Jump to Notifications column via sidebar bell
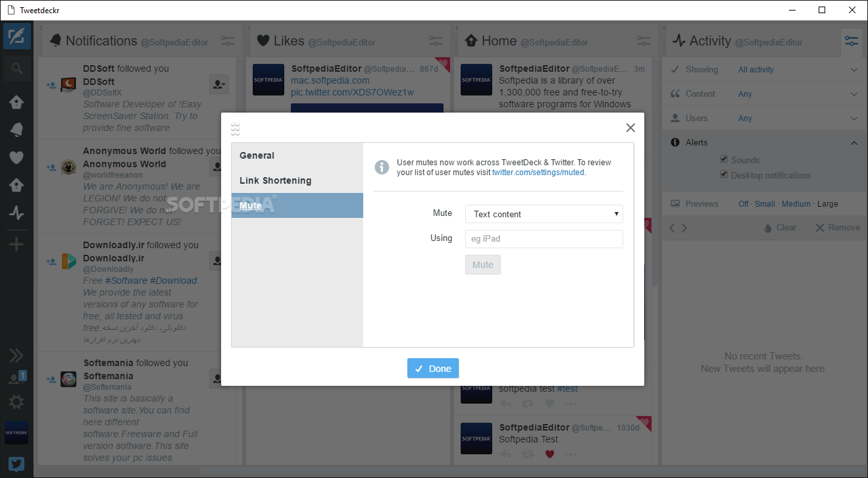868x478 pixels. (16, 130)
